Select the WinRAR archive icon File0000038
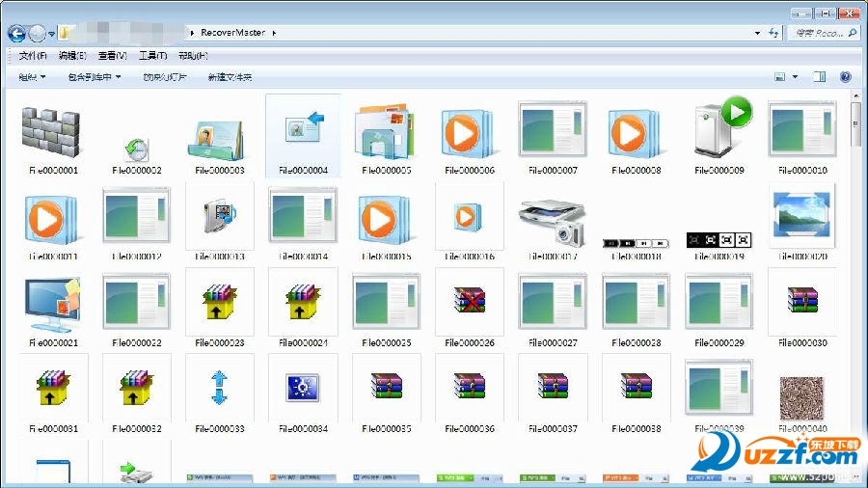Screen dimensions: 868x488 [637, 386]
